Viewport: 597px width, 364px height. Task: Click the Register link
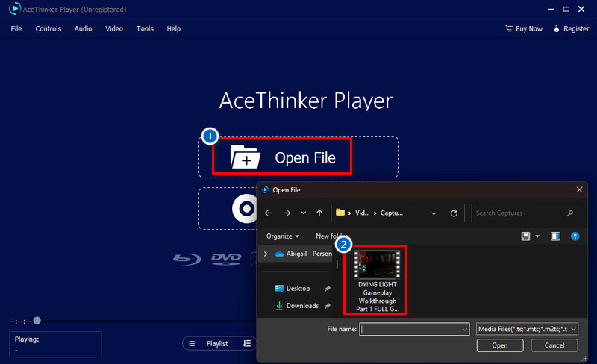point(571,28)
